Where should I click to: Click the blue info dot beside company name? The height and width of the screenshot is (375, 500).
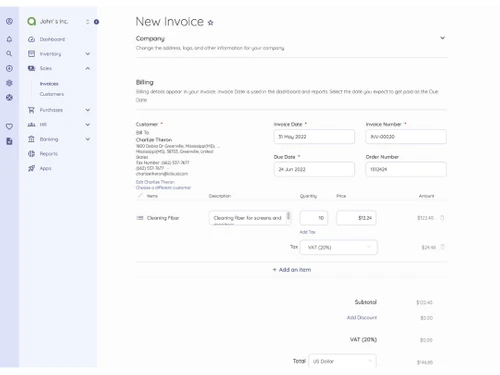pos(96,22)
